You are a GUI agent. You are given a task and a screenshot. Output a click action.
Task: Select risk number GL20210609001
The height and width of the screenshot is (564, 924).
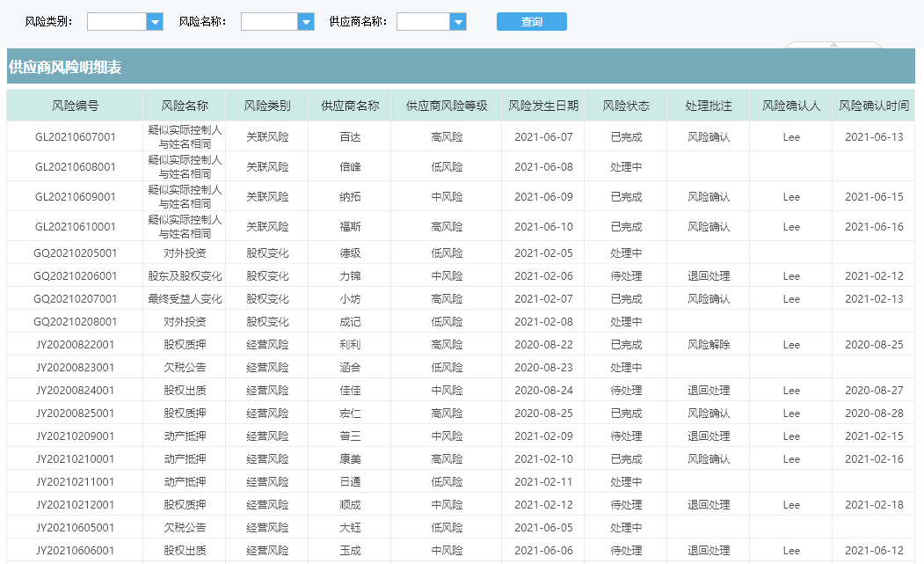(x=75, y=197)
